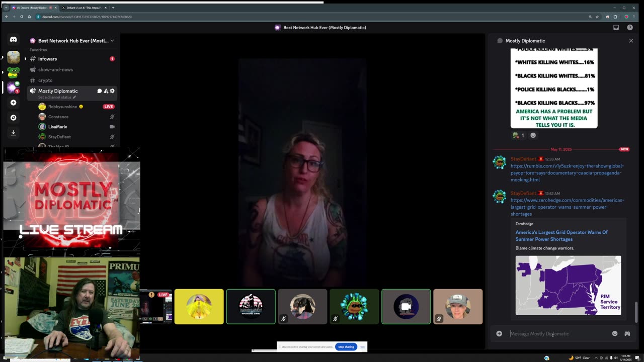This screenshot has height=362, width=644.
Task: Open the crypto channel
Action: coord(72,80)
